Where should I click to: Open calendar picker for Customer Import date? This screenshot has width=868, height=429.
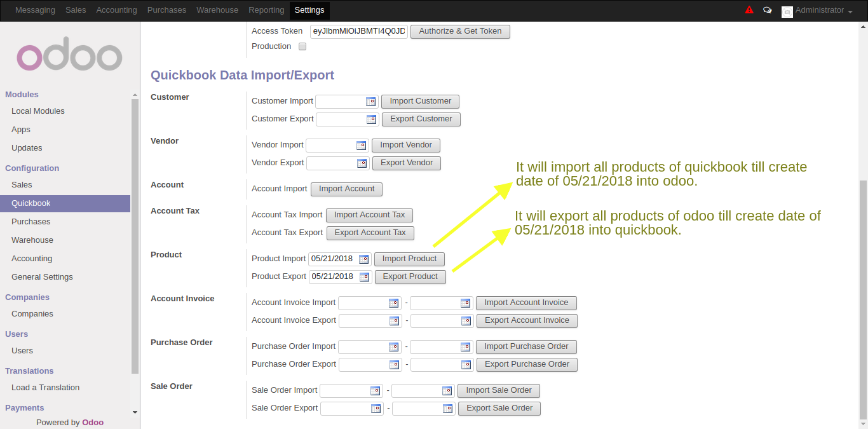tap(370, 102)
